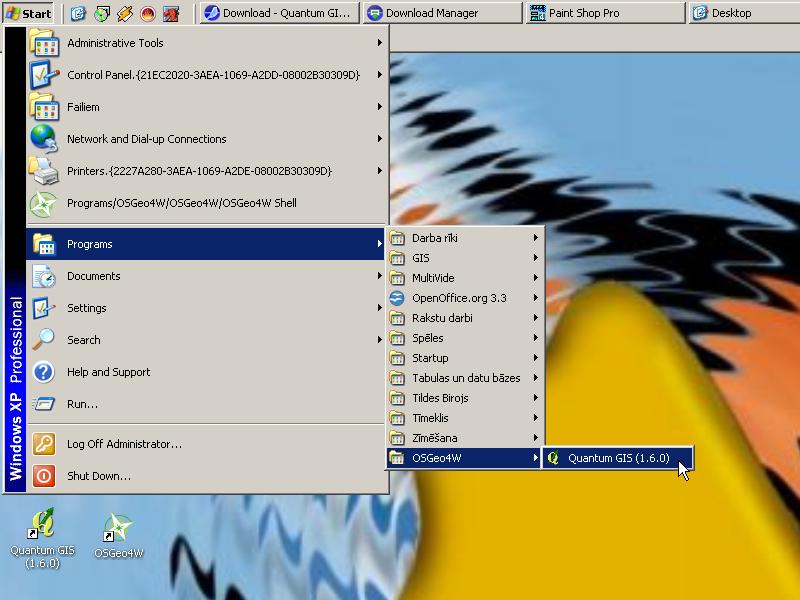Viewport: 800px width, 600px height.
Task: Open the OSGeo4W programs folder entry
Action: pyautogui.click(x=463, y=458)
